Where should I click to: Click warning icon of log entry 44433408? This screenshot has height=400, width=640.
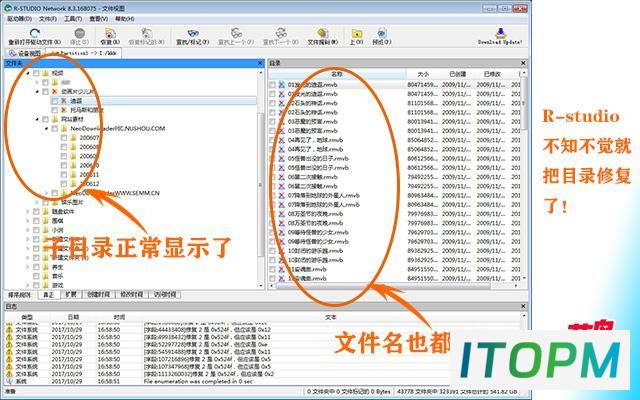[x=9, y=330]
